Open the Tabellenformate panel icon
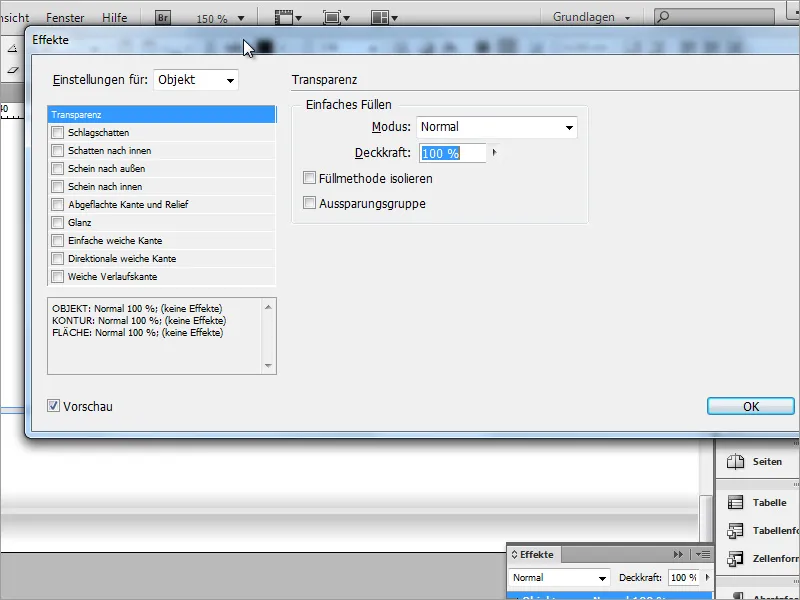 click(x=735, y=531)
